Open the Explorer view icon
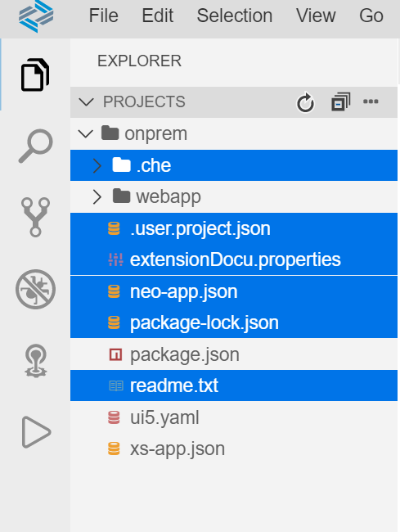This screenshot has height=532, width=400. click(35, 74)
